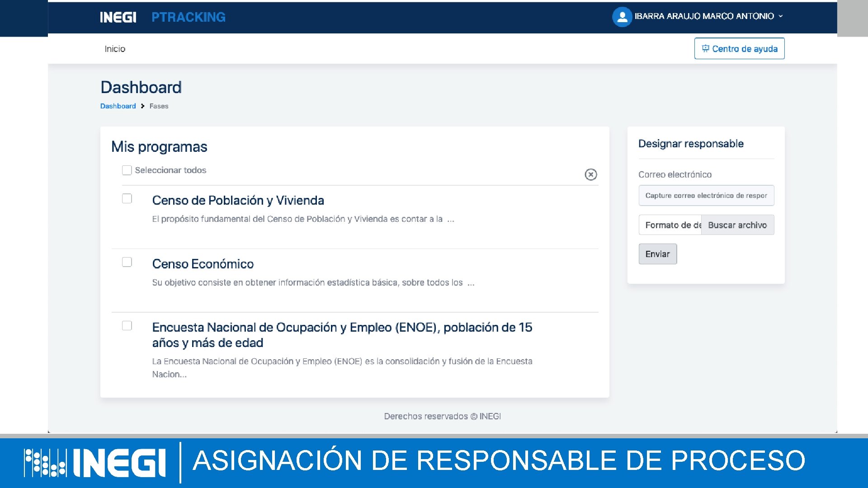Go to Dashboard breadcrumb link
868x488 pixels.
(118, 106)
